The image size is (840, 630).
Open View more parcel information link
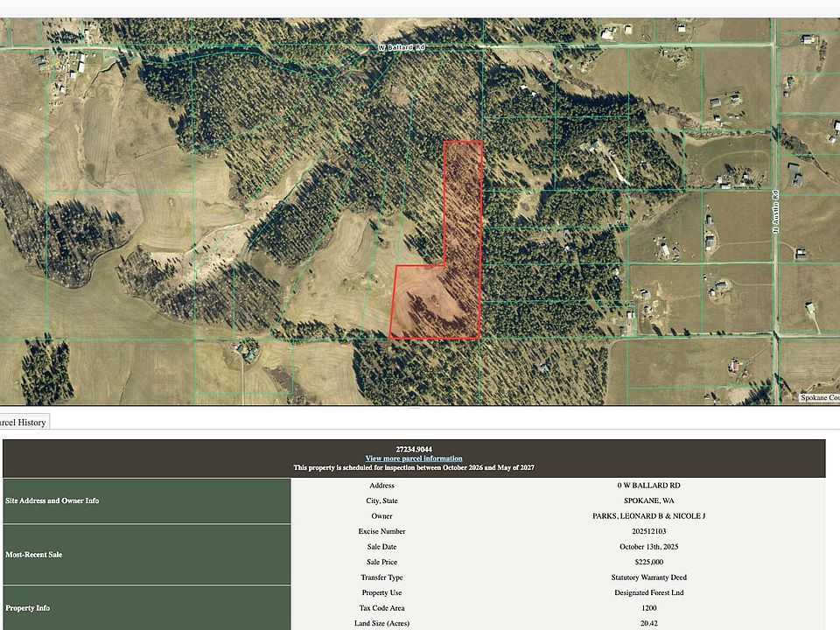(414, 458)
